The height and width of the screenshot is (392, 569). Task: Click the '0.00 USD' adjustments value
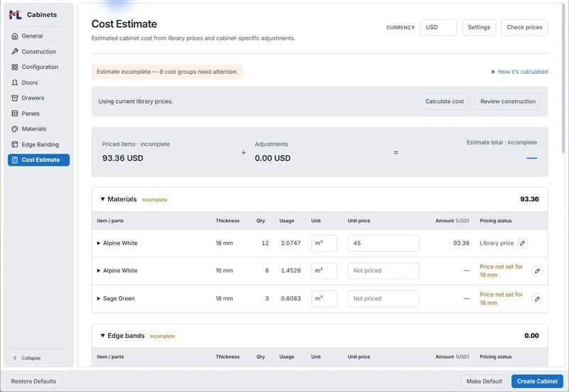[x=272, y=158]
